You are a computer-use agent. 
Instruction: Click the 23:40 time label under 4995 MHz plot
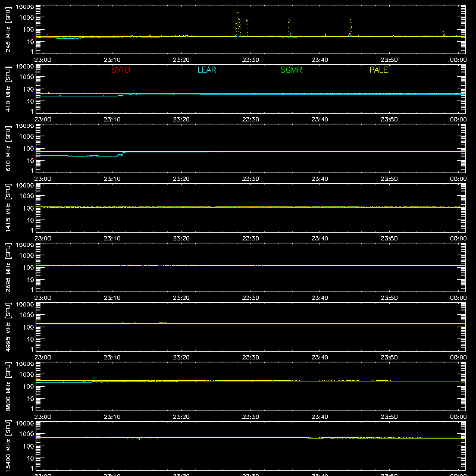[x=320, y=358]
